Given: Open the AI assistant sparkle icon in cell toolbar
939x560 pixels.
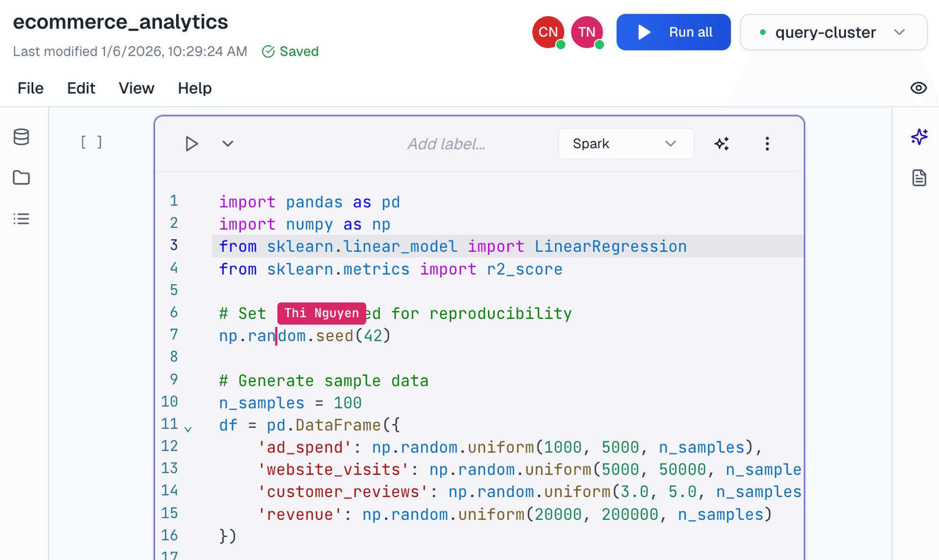Looking at the screenshot, I should 722,143.
